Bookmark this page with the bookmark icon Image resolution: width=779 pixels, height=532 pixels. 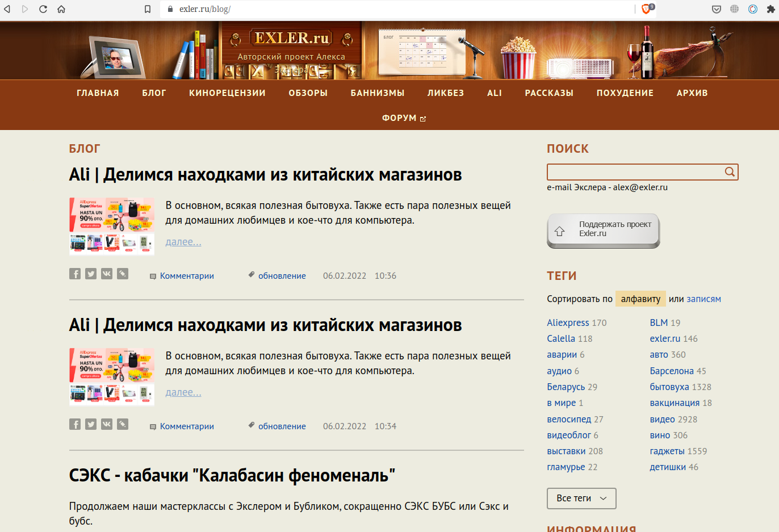148,9
